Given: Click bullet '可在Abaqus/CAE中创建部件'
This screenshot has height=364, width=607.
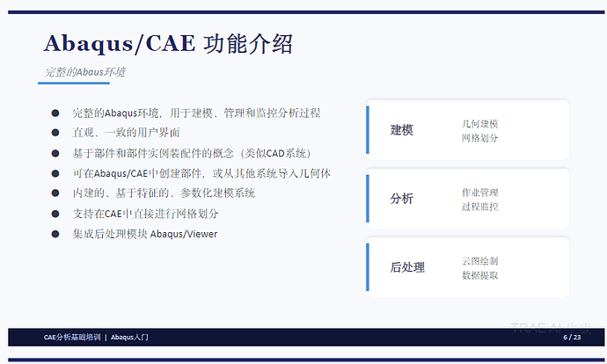Looking at the screenshot, I should point(137,173).
